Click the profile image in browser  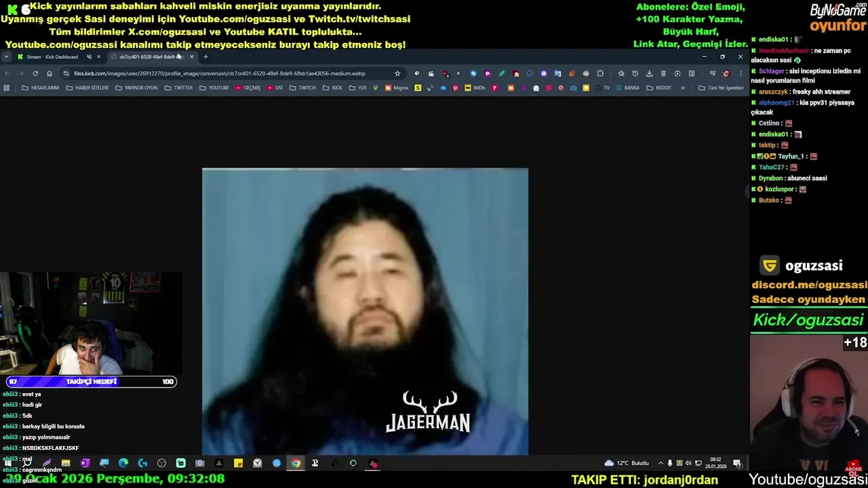pyautogui.click(x=365, y=311)
